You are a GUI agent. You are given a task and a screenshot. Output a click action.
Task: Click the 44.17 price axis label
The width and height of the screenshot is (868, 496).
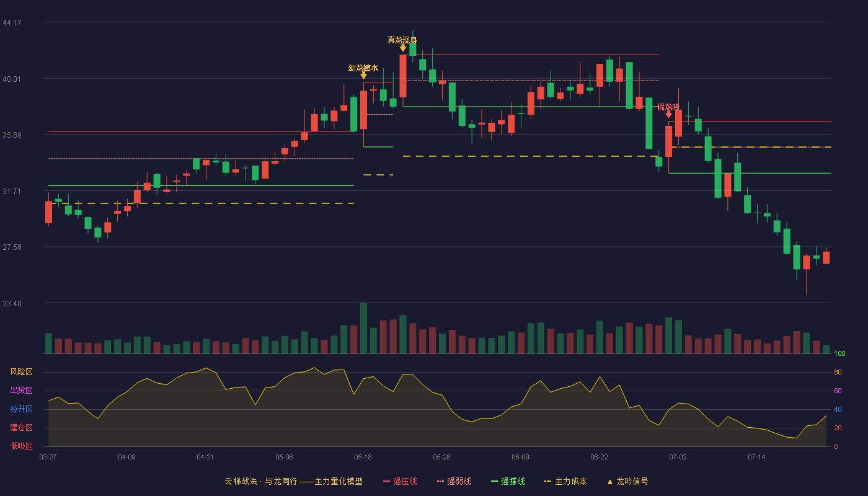pos(12,23)
